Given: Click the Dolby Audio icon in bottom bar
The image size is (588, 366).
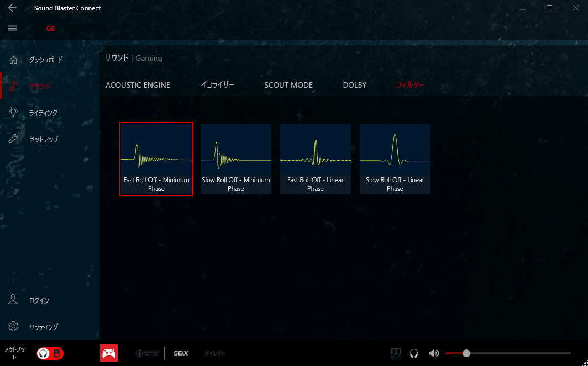Looking at the screenshot, I should coord(396,354).
